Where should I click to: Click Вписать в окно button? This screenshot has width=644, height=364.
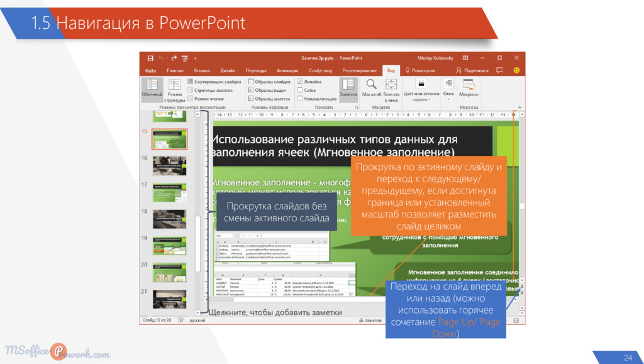[391, 91]
